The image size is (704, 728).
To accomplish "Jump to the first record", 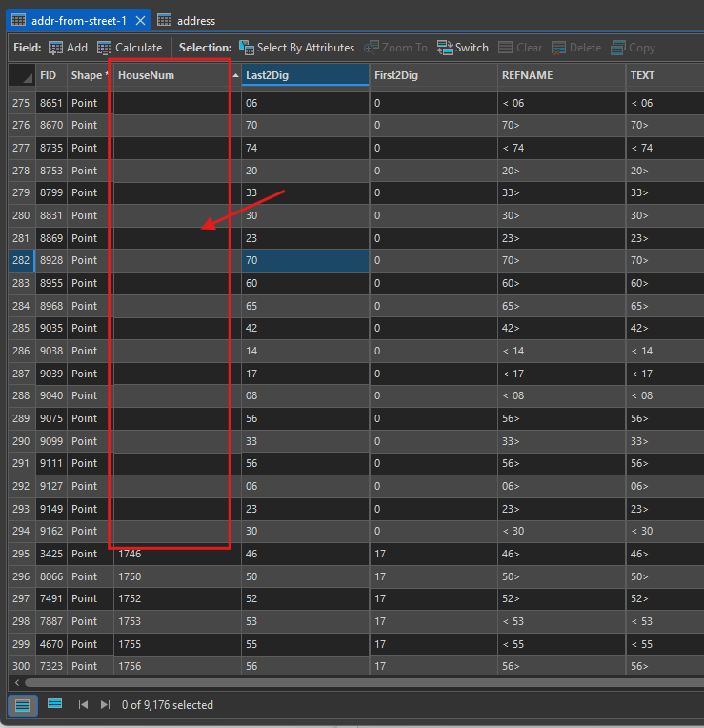I will (x=83, y=705).
